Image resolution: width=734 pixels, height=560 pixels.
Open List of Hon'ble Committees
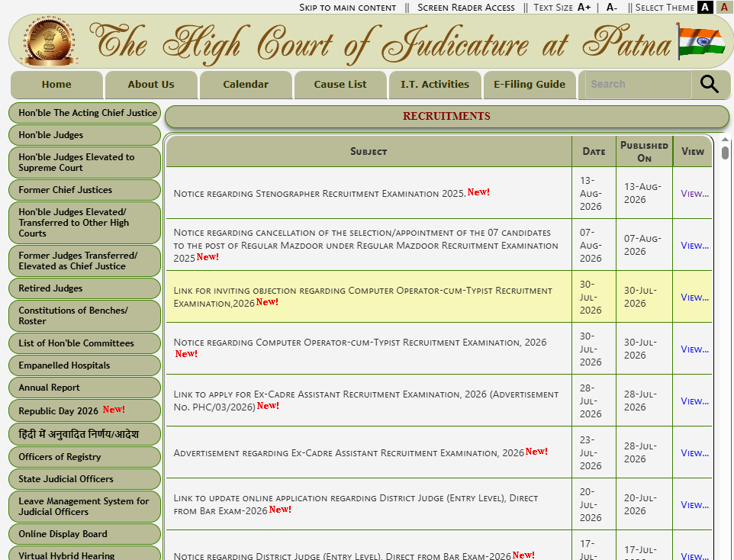(x=85, y=343)
